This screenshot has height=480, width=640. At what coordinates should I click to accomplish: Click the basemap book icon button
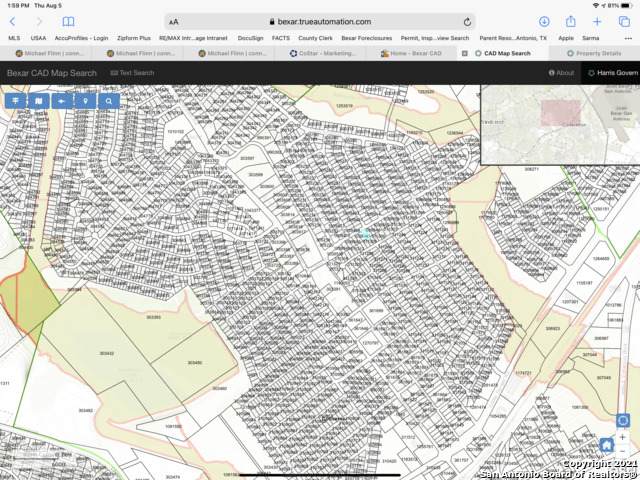(39, 101)
